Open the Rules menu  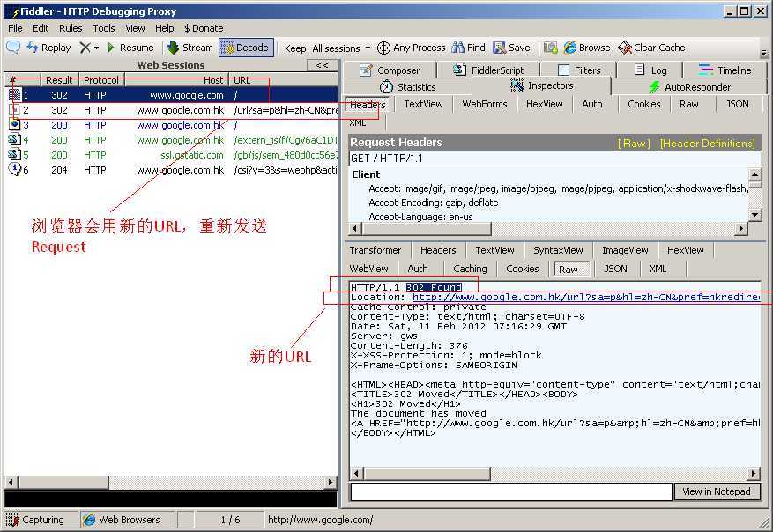71,28
